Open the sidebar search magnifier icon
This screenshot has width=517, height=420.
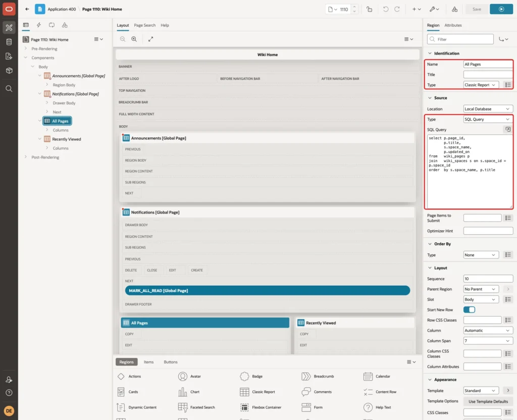(x=9, y=89)
